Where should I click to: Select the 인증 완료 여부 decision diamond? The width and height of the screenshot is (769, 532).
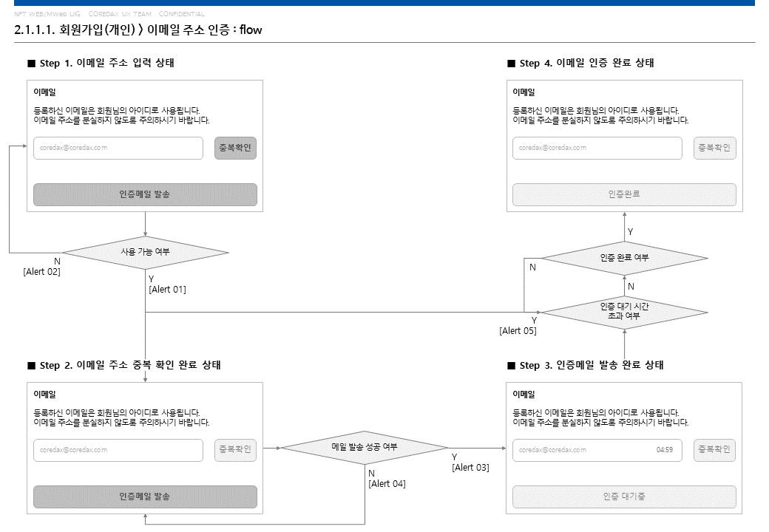coord(624,258)
